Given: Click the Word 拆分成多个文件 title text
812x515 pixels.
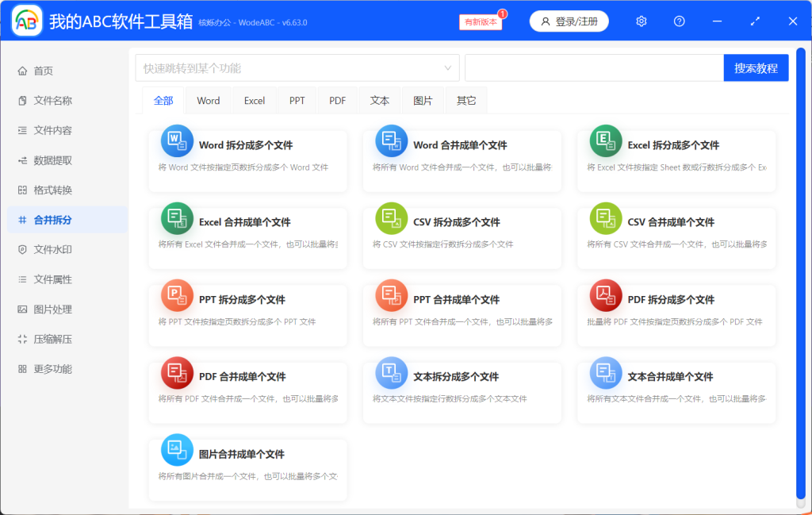Looking at the screenshot, I should pos(246,145).
